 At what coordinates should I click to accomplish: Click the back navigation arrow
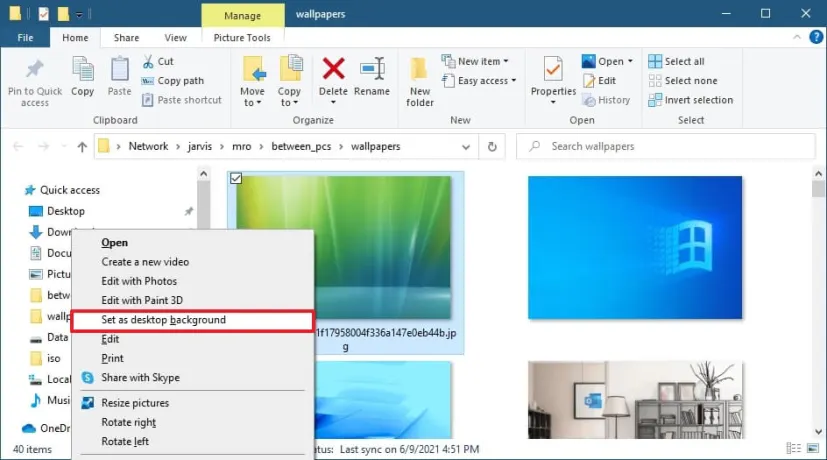pyautogui.click(x=18, y=146)
